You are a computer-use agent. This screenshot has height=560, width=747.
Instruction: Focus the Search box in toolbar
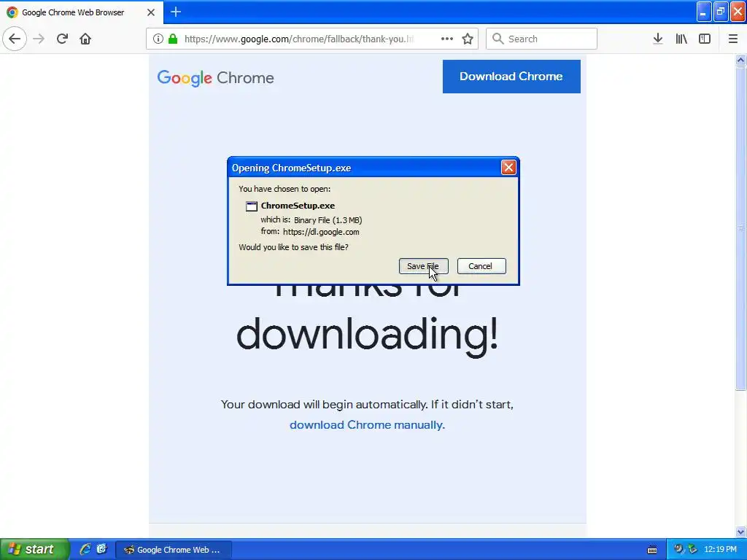coord(541,39)
